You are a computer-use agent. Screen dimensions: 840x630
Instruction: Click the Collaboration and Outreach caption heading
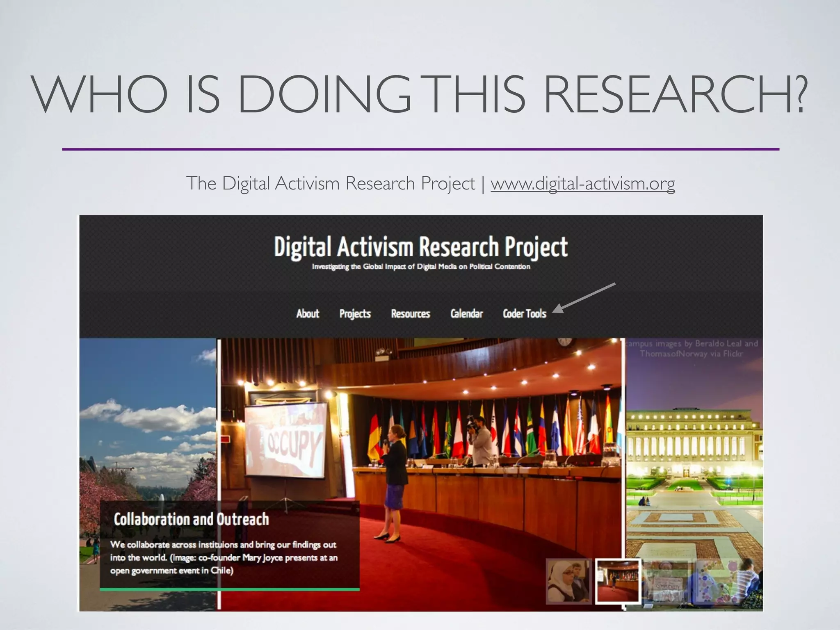point(191,519)
